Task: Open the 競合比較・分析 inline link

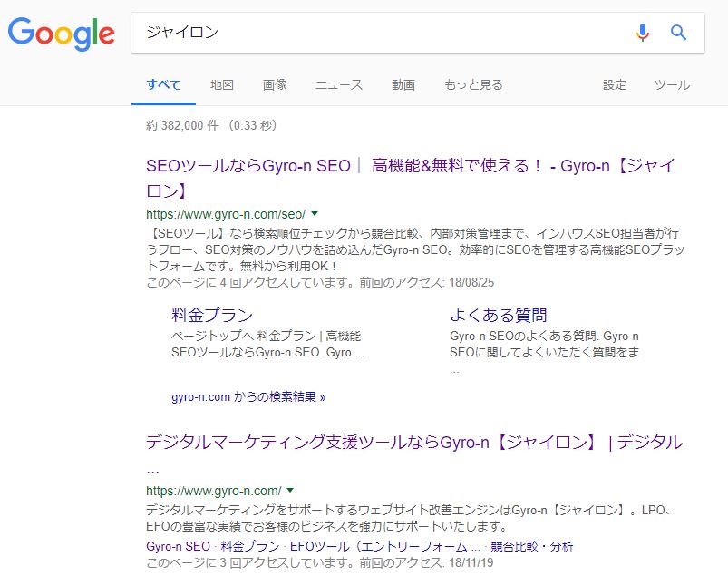Action: (x=532, y=546)
